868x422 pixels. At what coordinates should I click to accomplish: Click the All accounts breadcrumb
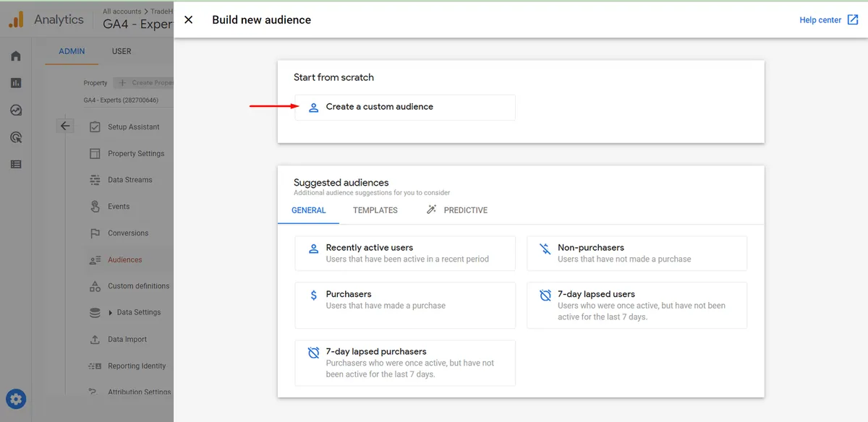tap(122, 12)
